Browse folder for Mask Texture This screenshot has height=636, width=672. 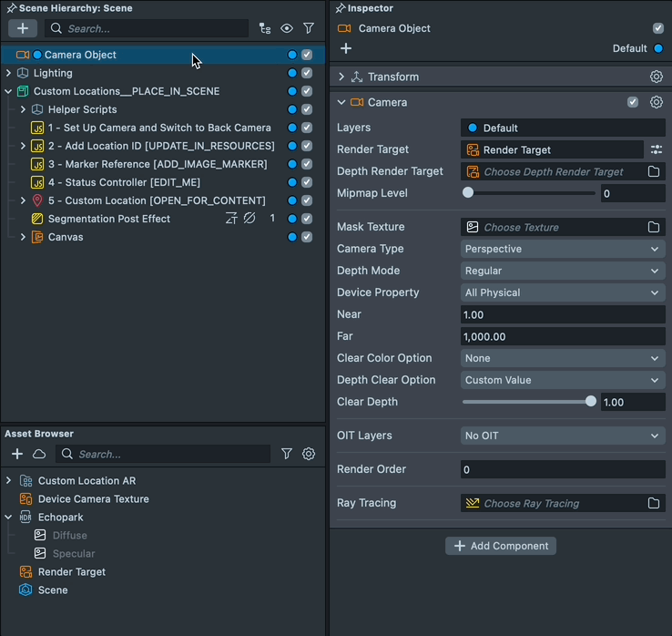[x=654, y=227]
